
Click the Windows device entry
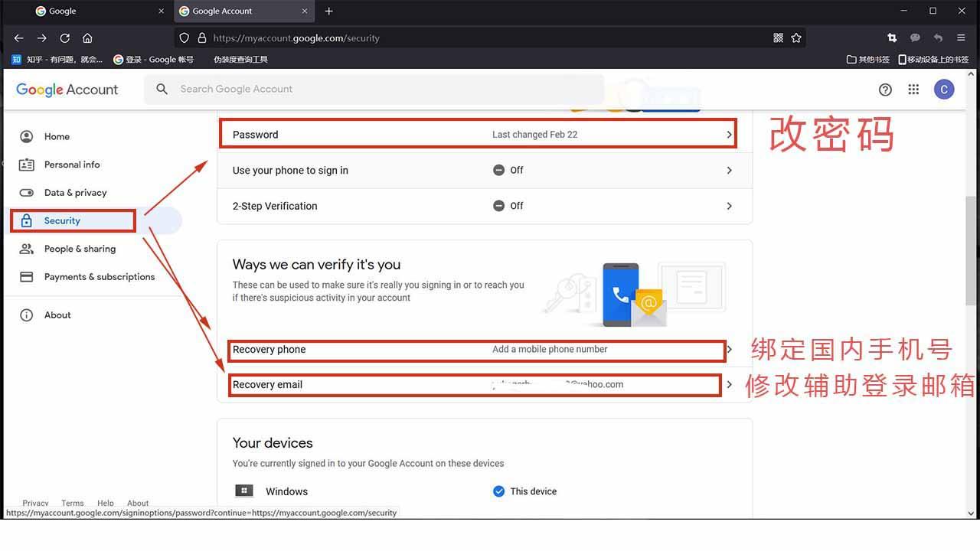(x=286, y=491)
